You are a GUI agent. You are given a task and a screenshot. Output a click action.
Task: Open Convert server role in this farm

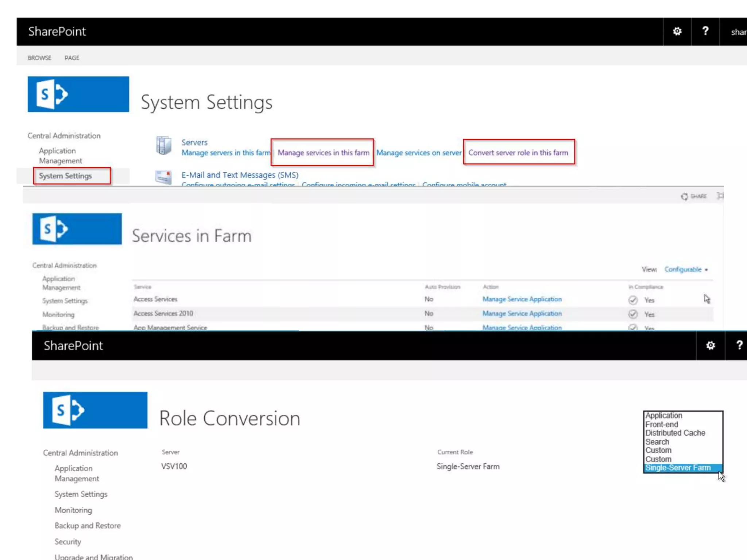518,153
